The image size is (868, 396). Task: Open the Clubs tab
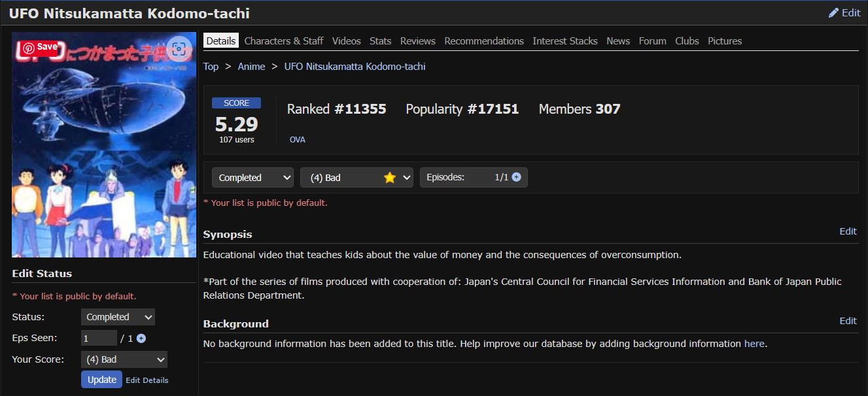[687, 41]
